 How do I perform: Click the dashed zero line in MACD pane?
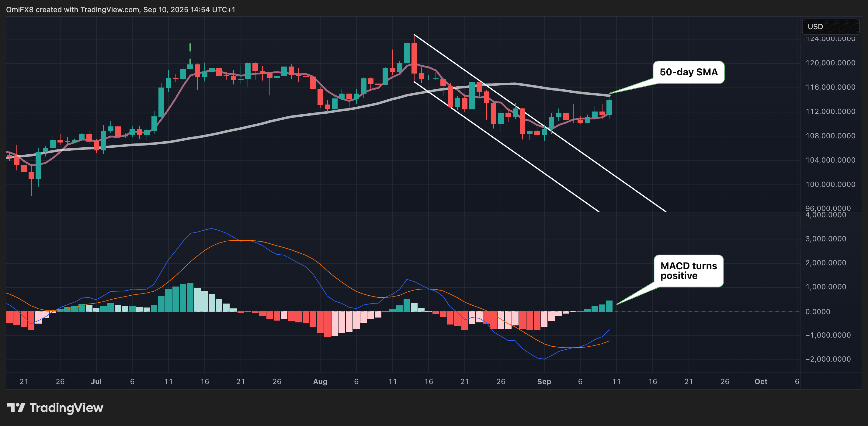[x=674, y=311]
